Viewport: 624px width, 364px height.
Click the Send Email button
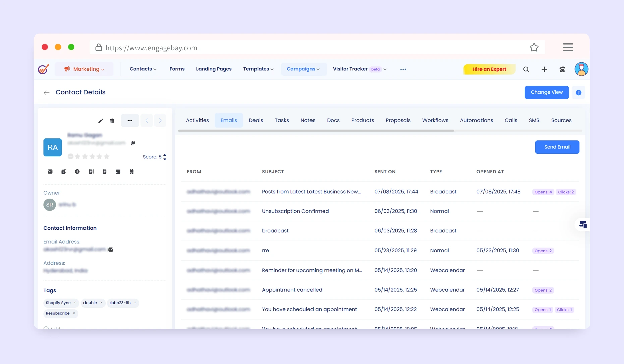(557, 147)
